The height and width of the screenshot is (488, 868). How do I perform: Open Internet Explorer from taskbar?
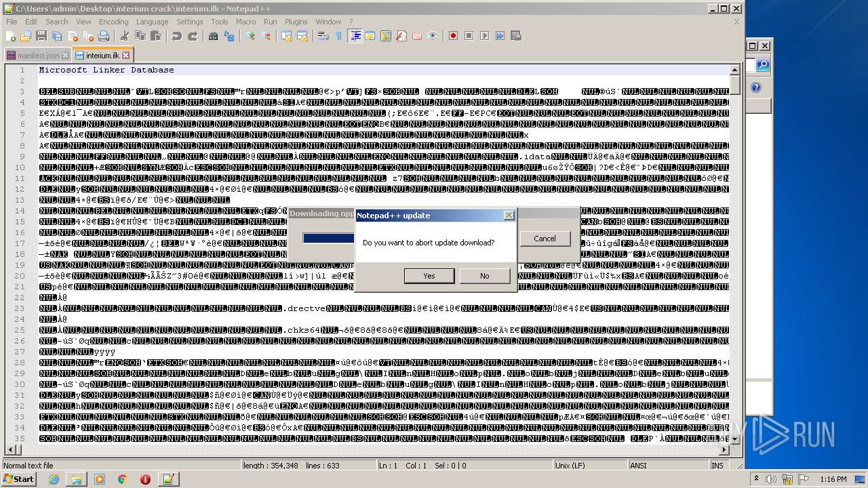point(54,479)
